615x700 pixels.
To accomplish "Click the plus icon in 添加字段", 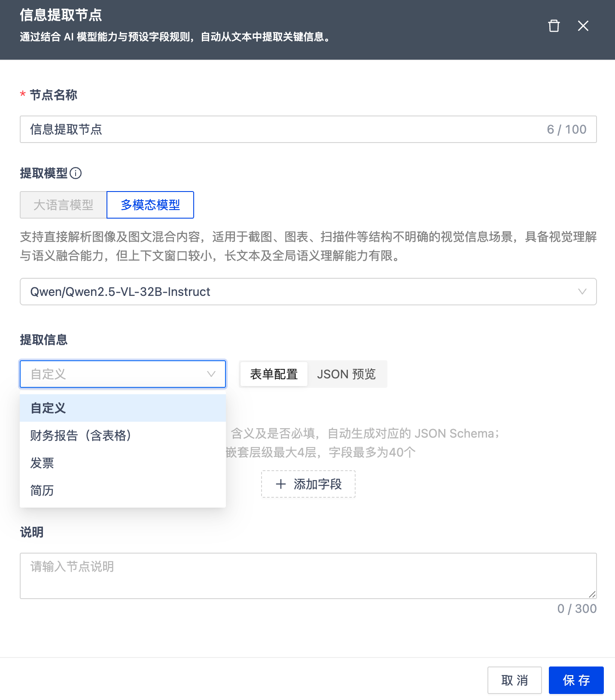I will tap(281, 484).
